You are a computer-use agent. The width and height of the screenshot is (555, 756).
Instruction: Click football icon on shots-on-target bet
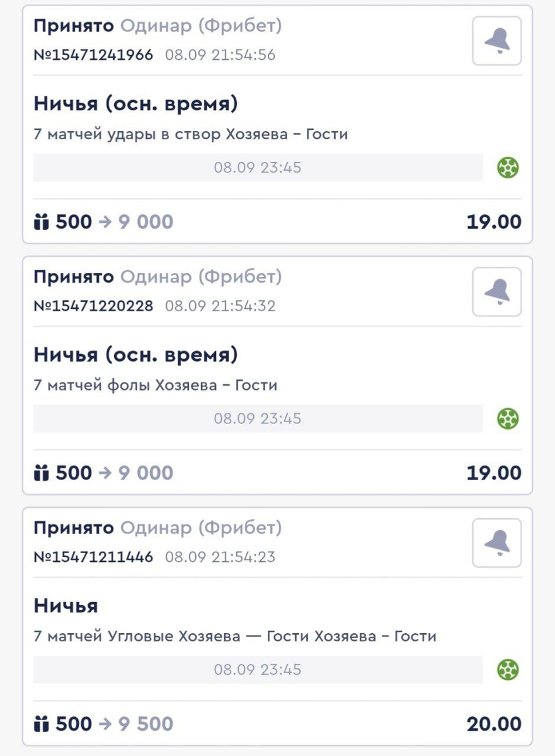[508, 168]
